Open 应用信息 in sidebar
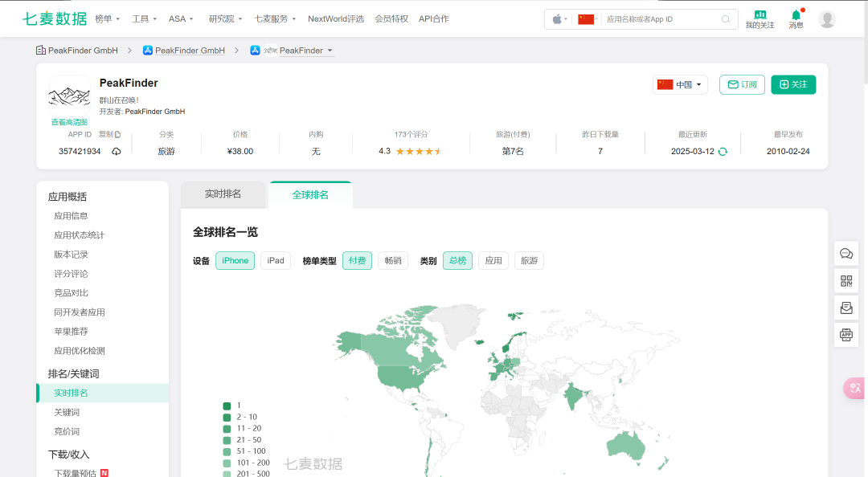Screen dimensions: 868x477 pyautogui.click(x=71, y=216)
